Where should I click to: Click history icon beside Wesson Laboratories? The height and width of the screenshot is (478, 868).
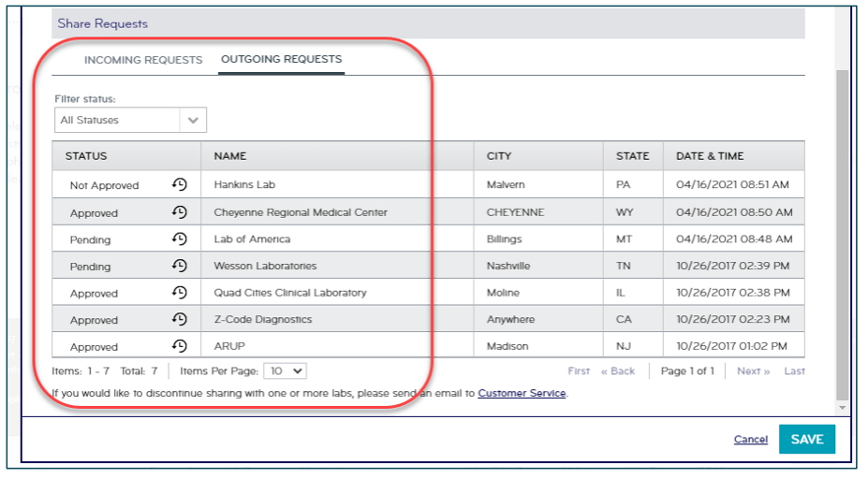coord(180,266)
